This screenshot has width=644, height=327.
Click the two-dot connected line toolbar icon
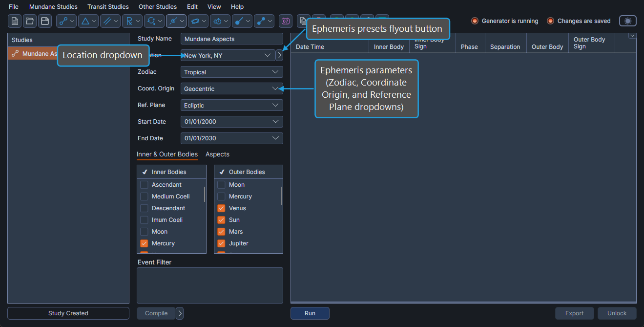tap(261, 21)
